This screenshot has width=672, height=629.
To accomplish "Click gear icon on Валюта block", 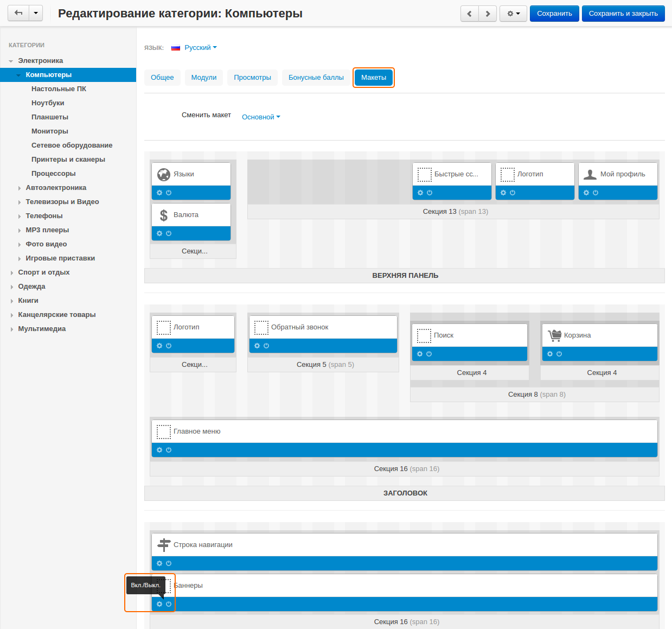I will (x=159, y=233).
